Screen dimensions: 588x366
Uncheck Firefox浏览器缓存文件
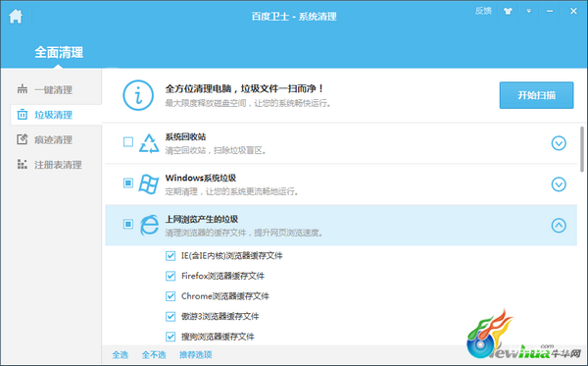click(171, 277)
